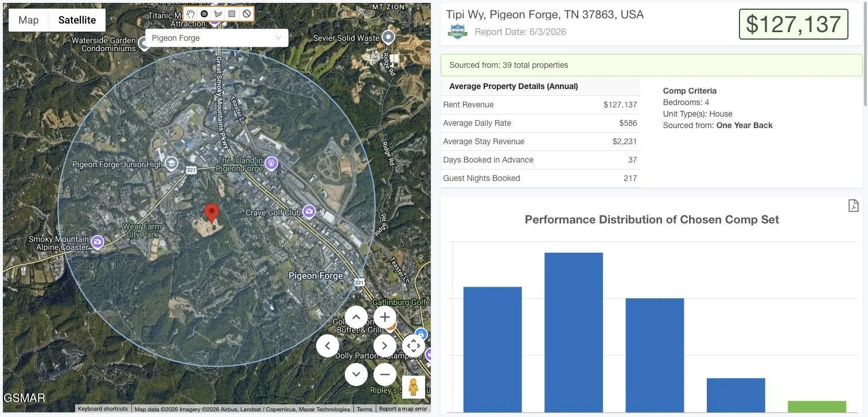868x417 pixels.
Task: Tilt the map with the up arrow
Action: [x=356, y=317]
